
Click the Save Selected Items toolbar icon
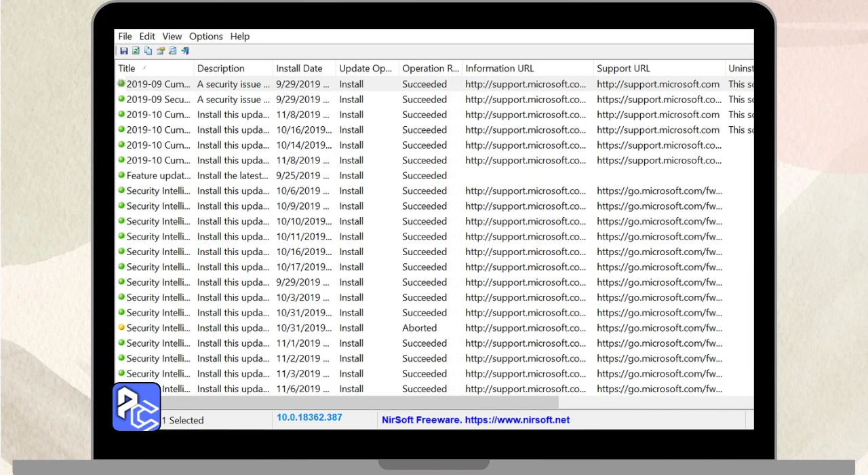[124, 51]
